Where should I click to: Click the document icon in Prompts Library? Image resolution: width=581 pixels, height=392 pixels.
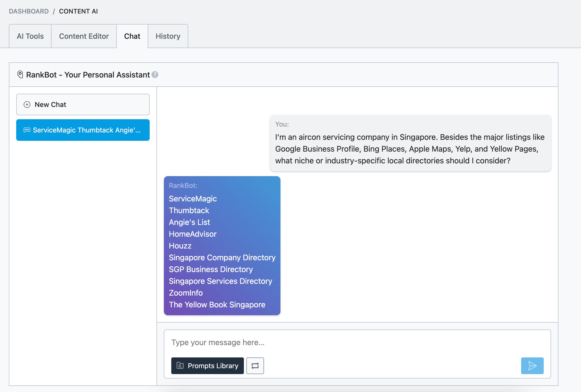[x=180, y=366]
